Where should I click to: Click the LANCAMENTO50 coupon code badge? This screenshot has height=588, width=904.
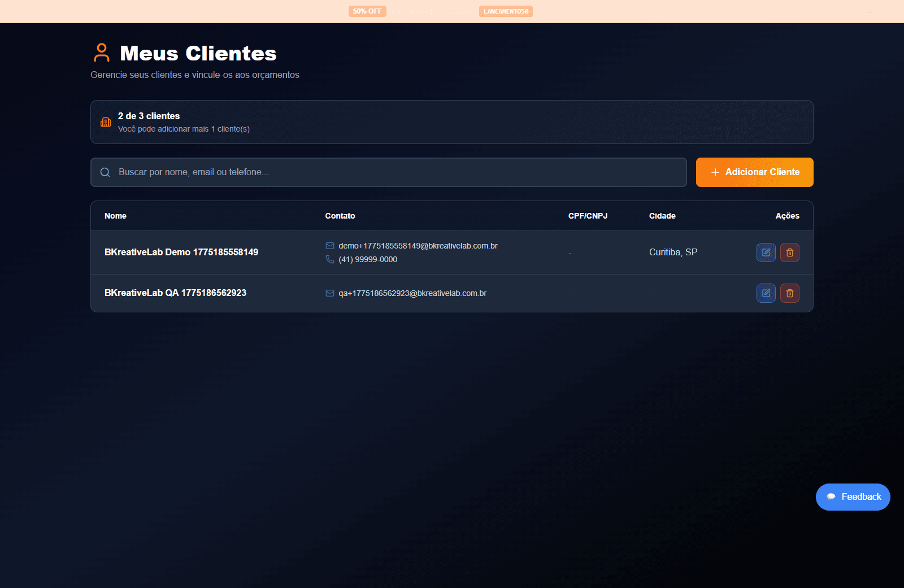(x=506, y=11)
